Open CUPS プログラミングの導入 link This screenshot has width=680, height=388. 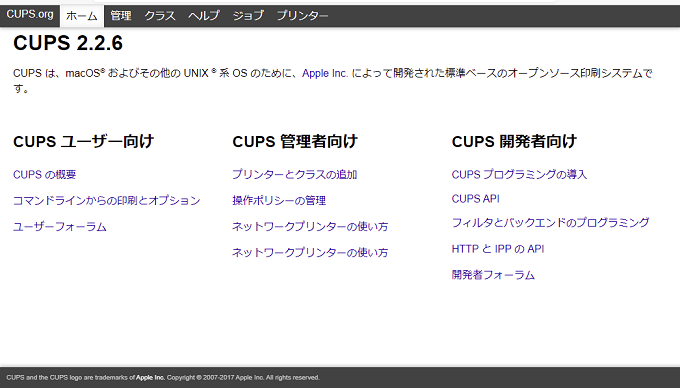point(520,175)
